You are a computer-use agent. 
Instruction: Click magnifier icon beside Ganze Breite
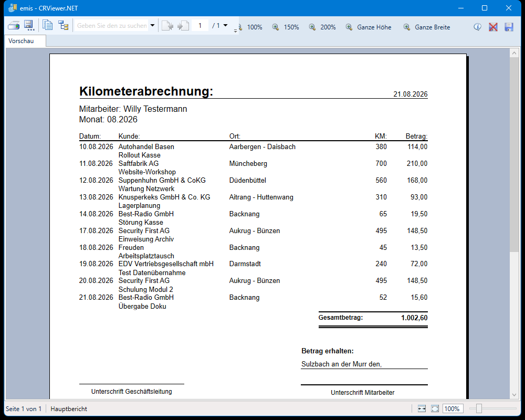point(406,27)
